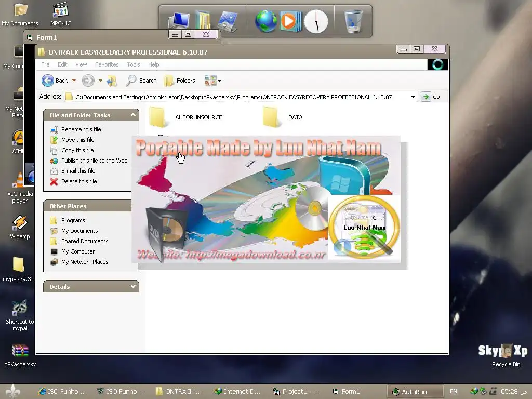
Task: Select MPC-HC desktop icon
Action: tap(60, 15)
